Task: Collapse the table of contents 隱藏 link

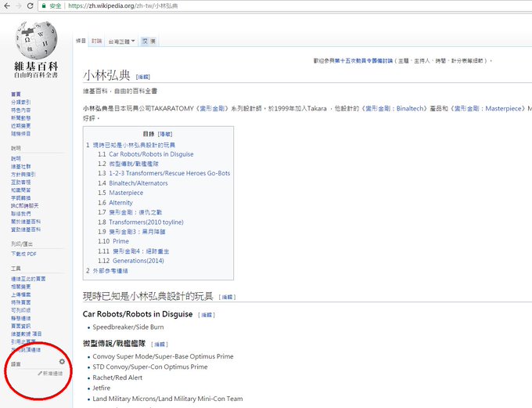Action: (x=165, y=134)
